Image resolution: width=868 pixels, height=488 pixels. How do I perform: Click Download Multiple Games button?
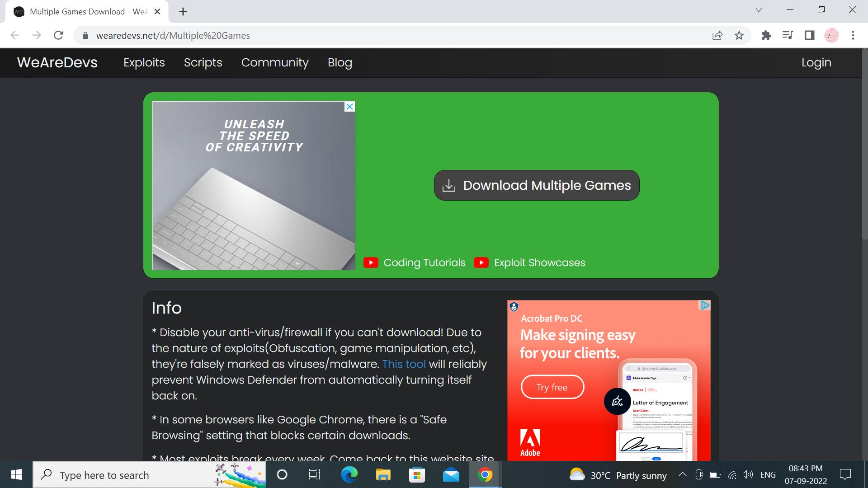(537, 185)
